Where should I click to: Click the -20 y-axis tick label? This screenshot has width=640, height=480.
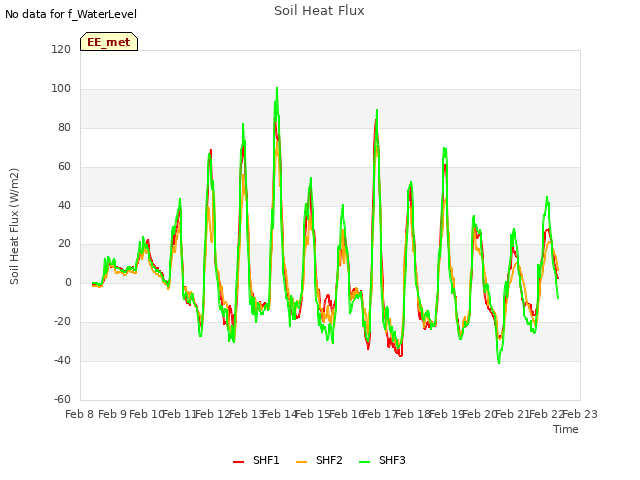pyautogui.click(x=62, y=322)
